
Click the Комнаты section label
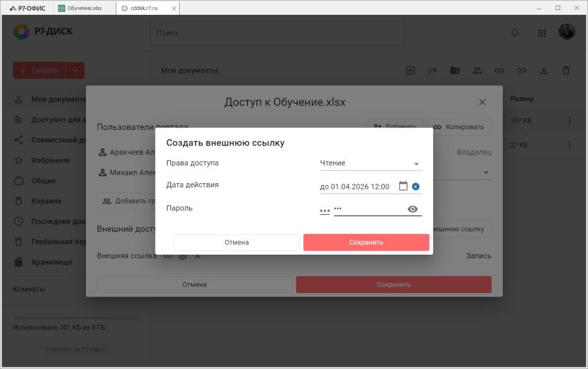[x=29, y=290]
